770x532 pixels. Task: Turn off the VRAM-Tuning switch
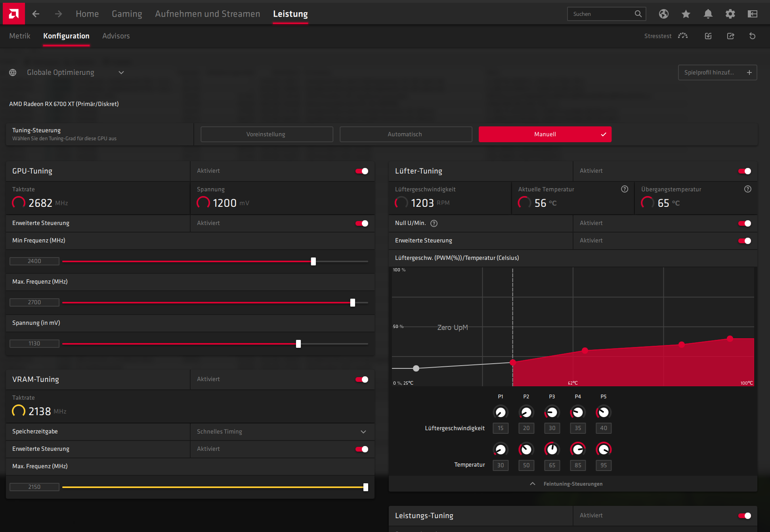coord(361,379)
